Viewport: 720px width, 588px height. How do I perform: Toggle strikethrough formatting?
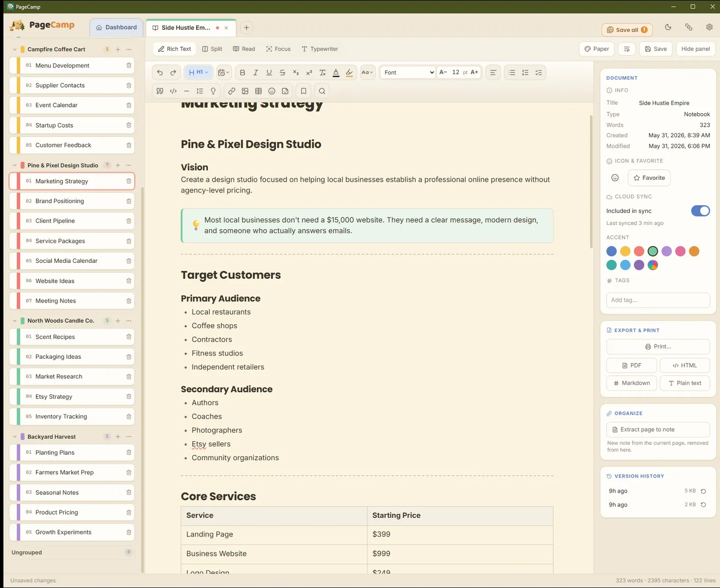pos(282,72)
